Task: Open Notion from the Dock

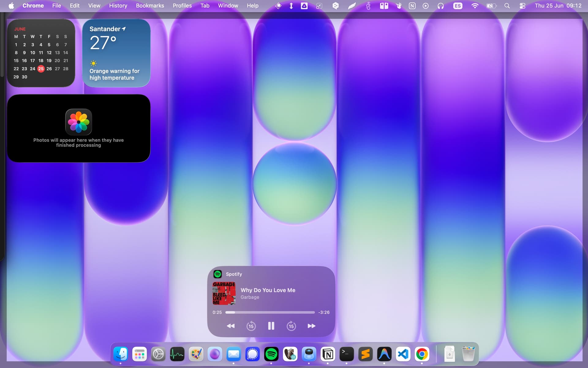Action: [328, 354]
